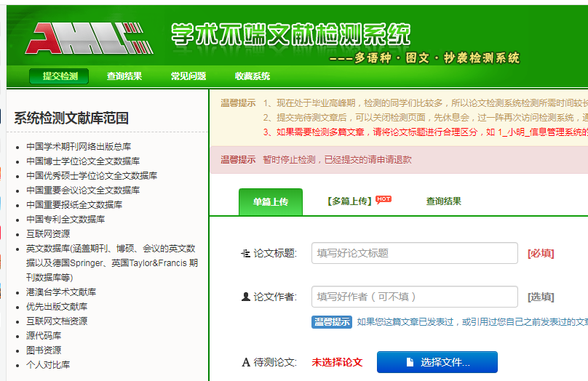This screenshot has height=381, width=588.
Task: Select the 查询结果 tab above the form
Action: click(x=444, y=201)
